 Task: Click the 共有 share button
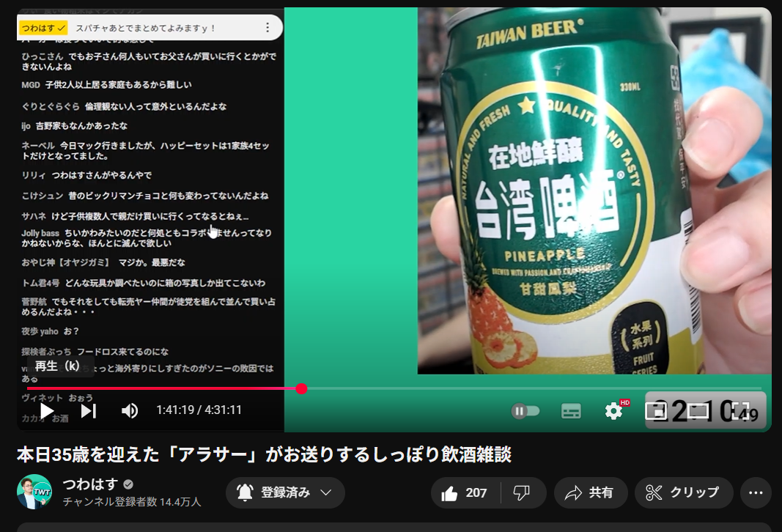coord(591,492)
